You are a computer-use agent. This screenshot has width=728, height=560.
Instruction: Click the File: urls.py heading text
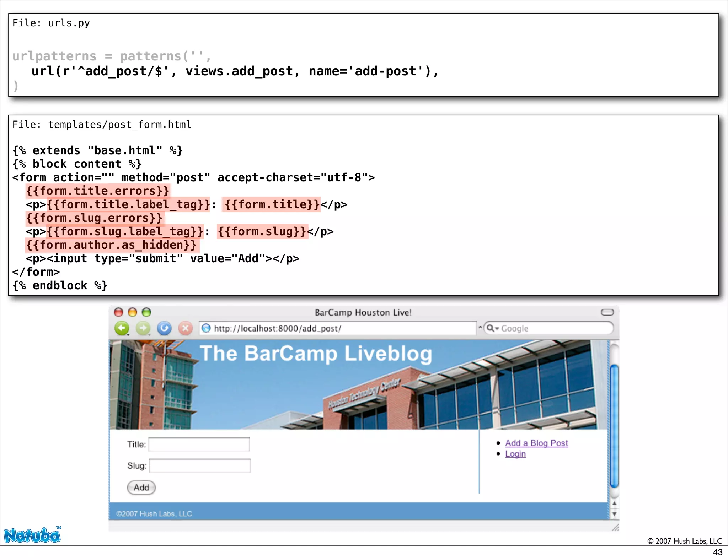tap(51, 23)
